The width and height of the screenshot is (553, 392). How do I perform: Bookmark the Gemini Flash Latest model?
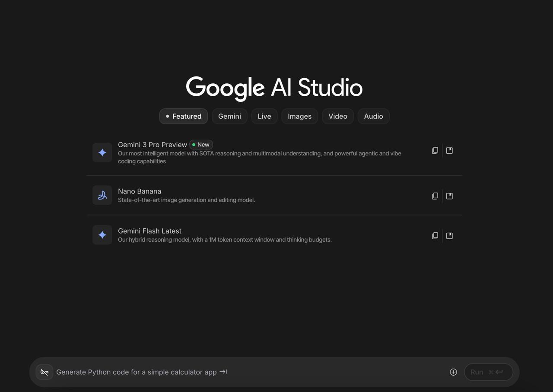(x=449, y=235)
